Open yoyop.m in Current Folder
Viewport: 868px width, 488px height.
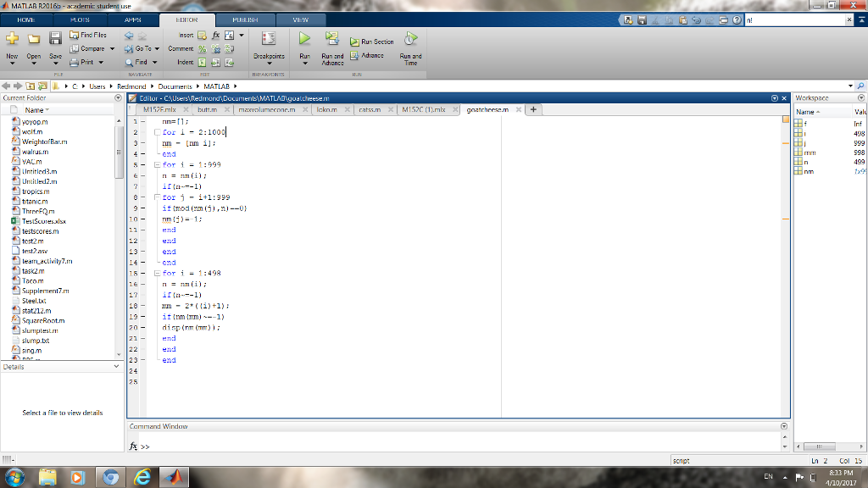34,122
